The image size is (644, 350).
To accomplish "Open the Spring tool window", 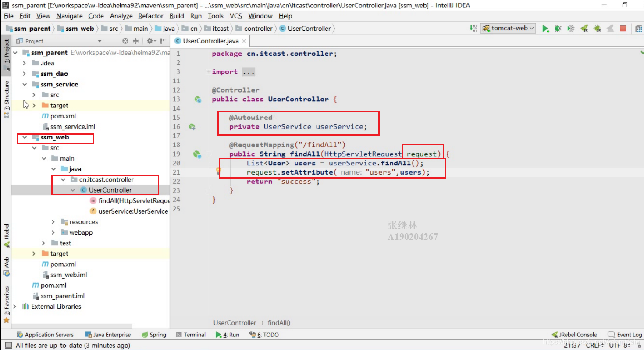I will pyautogui.click(x=154, y=335).
